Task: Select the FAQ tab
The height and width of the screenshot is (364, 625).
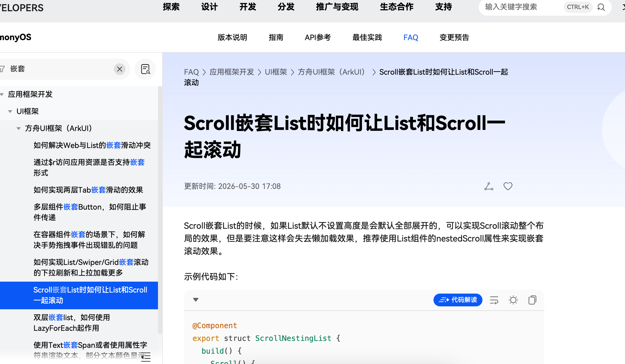Action: [x=411, y=37]
